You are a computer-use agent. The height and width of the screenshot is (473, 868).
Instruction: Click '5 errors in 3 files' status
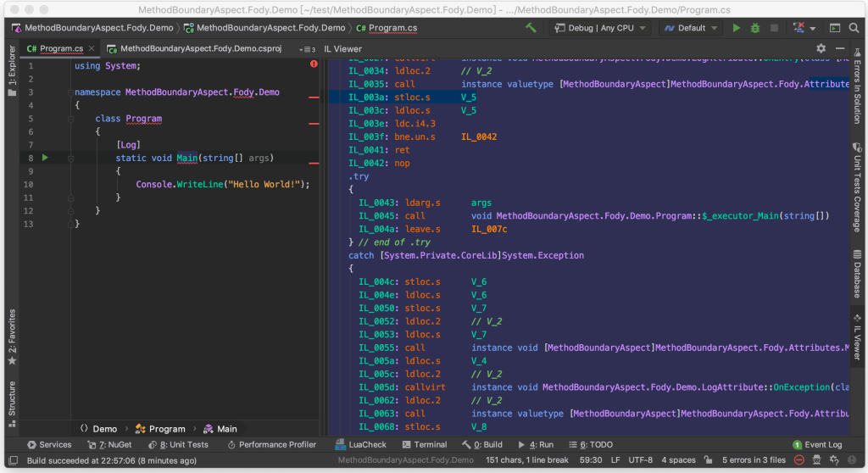(x=754, y=460)
